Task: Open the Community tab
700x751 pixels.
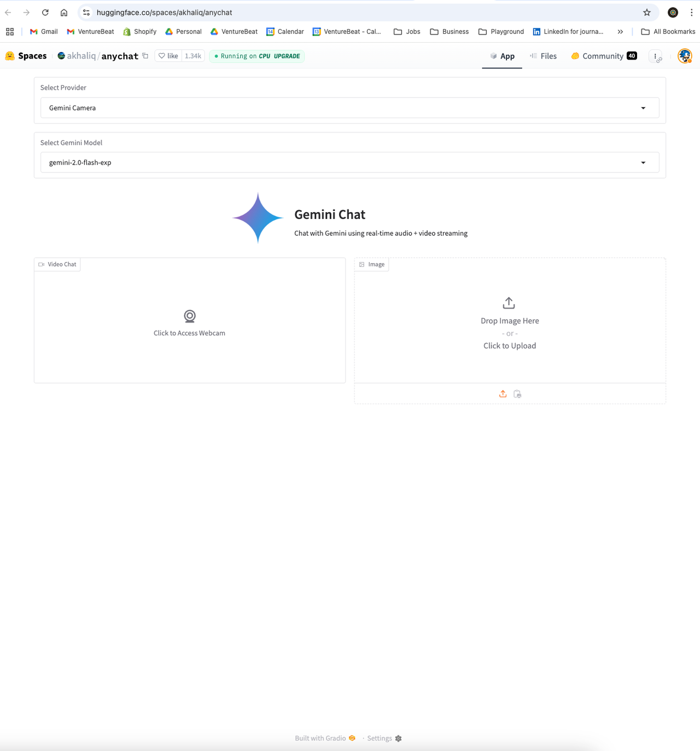Action: (x=603, y=56)
